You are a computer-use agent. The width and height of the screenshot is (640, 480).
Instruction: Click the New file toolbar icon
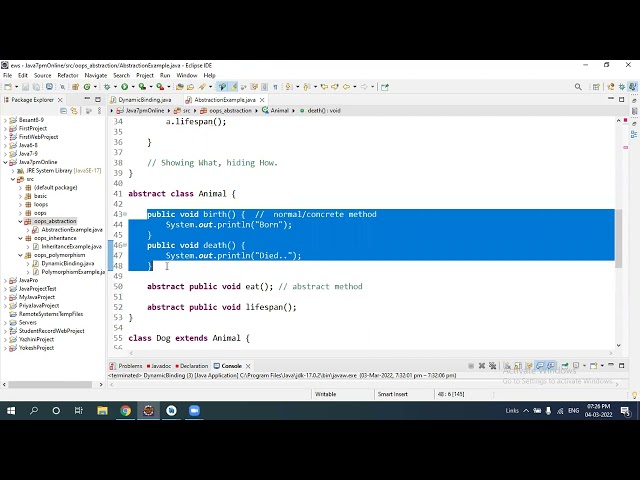point(8,87)
